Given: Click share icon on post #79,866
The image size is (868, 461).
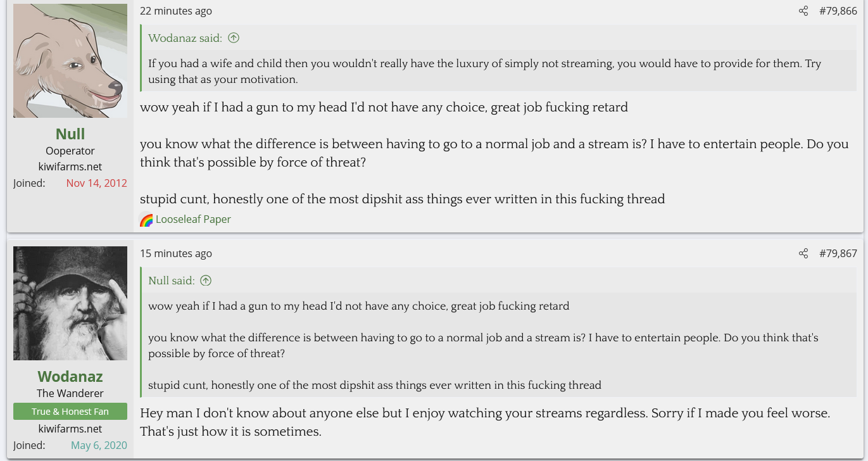Looking at the screenshot, I should pos(803,11).
